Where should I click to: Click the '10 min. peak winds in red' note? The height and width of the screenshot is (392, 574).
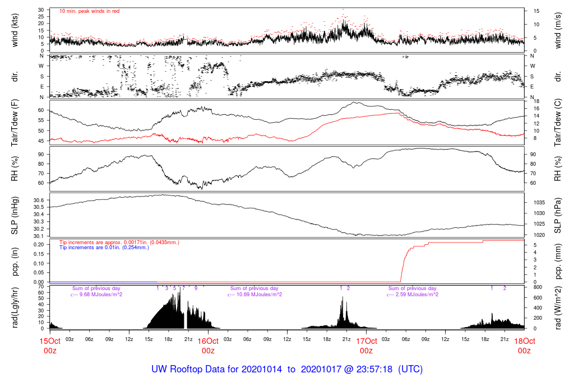point(89,11)
